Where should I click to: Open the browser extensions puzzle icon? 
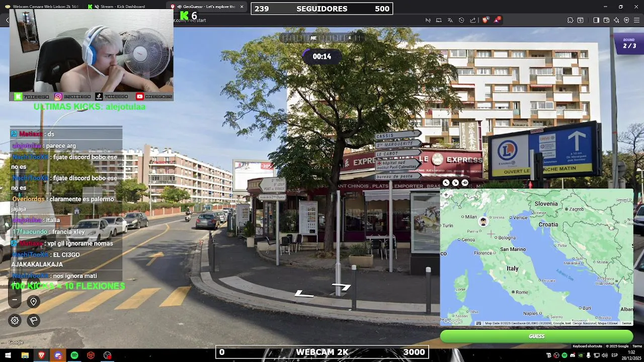(570, 20)
